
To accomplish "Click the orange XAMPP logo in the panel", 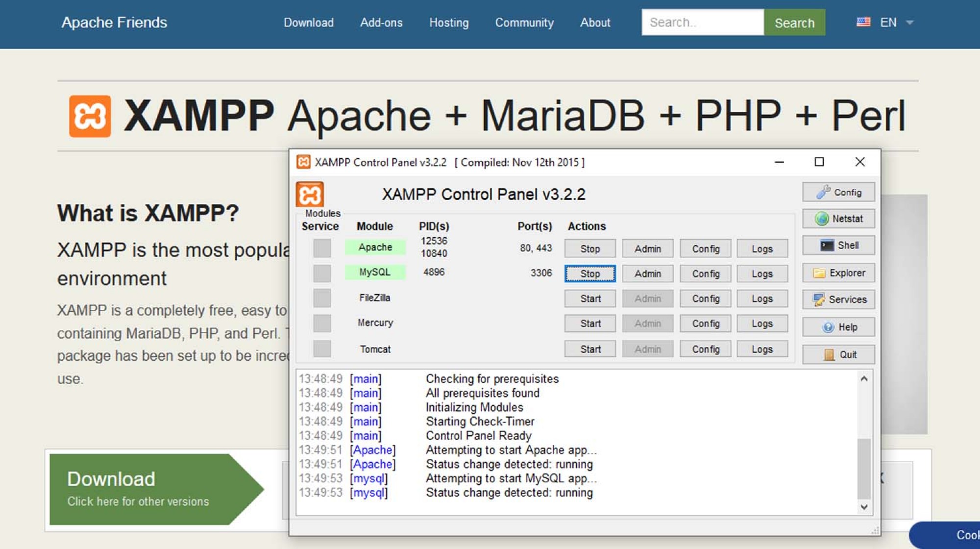I will point(310,195).
